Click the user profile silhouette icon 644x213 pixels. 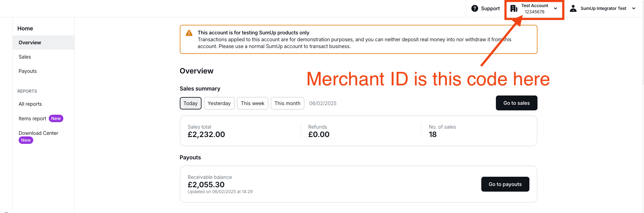pos(573,8)
